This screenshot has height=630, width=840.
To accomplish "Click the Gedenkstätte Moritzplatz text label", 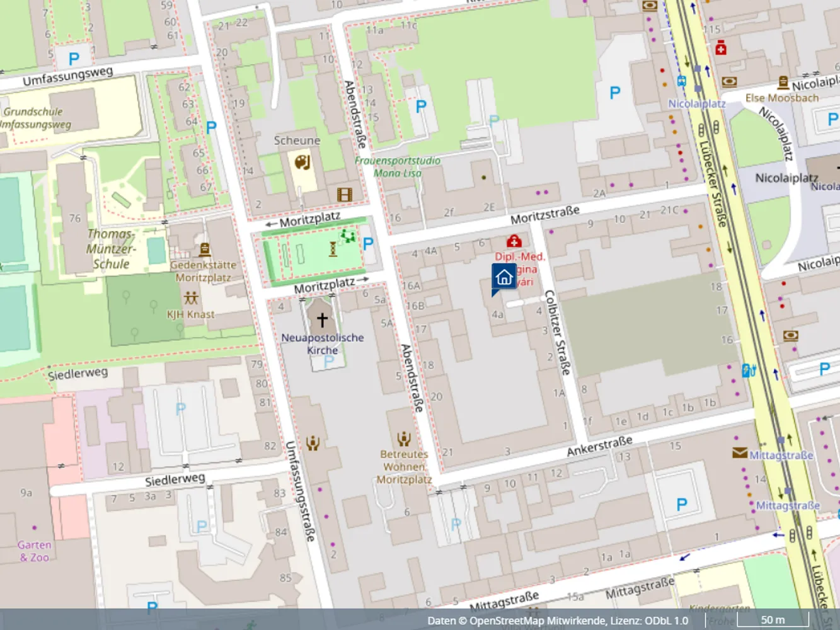I will point(204,272).
